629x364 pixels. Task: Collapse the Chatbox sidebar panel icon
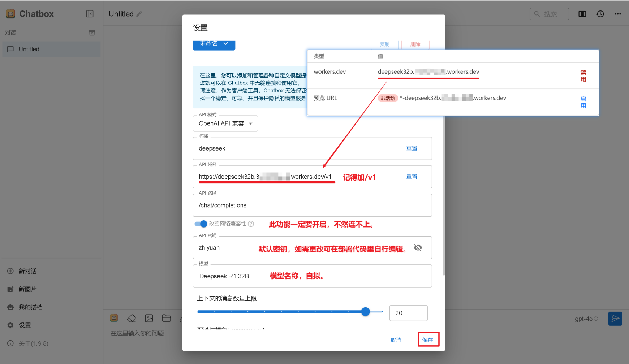coord(90,14)
